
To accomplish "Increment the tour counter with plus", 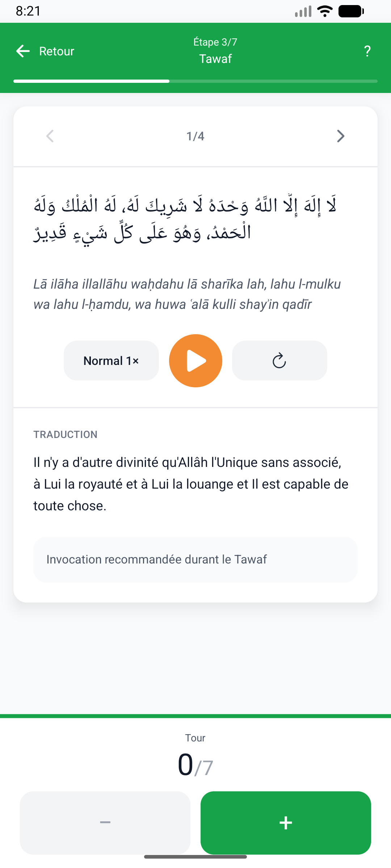I will [x=286, y=822].
